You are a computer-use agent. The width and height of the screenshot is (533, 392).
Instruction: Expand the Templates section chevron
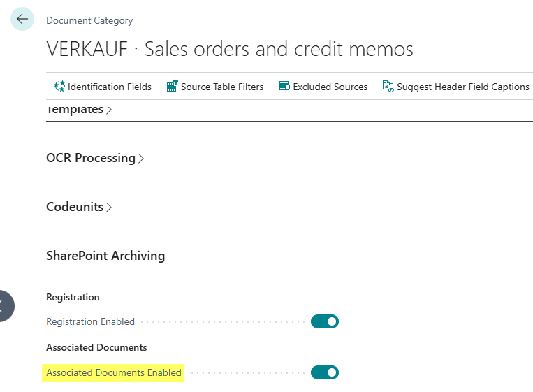109,110
